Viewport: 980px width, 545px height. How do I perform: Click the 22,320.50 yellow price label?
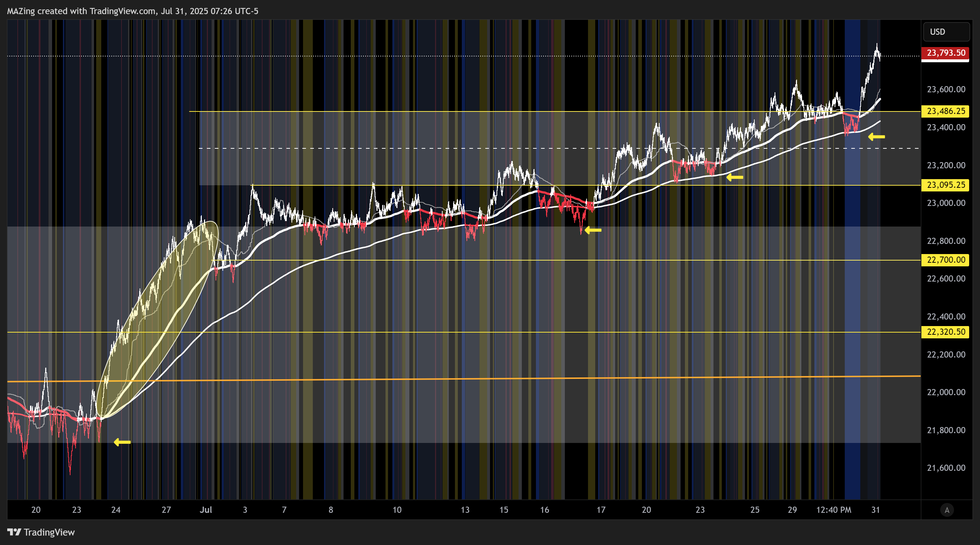pyautogui.click(x=945, y=332)
